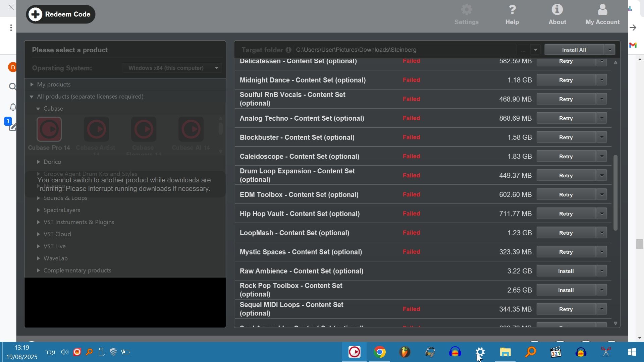Open FL Studio from the taskbar
This screenshot has width=644, height=362.
coord(405,352)
